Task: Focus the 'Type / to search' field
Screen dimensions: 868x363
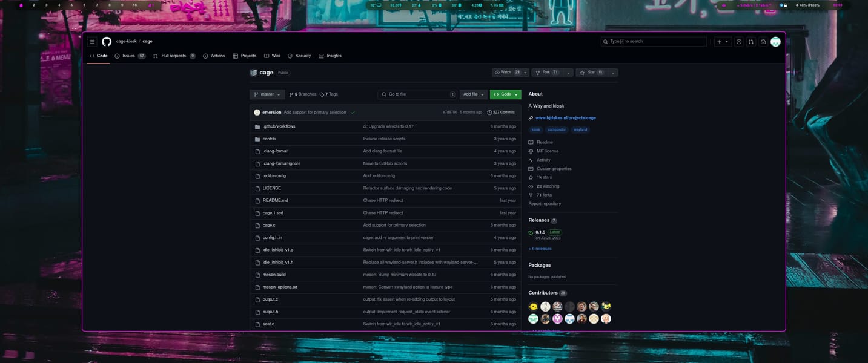Action: 654,42
